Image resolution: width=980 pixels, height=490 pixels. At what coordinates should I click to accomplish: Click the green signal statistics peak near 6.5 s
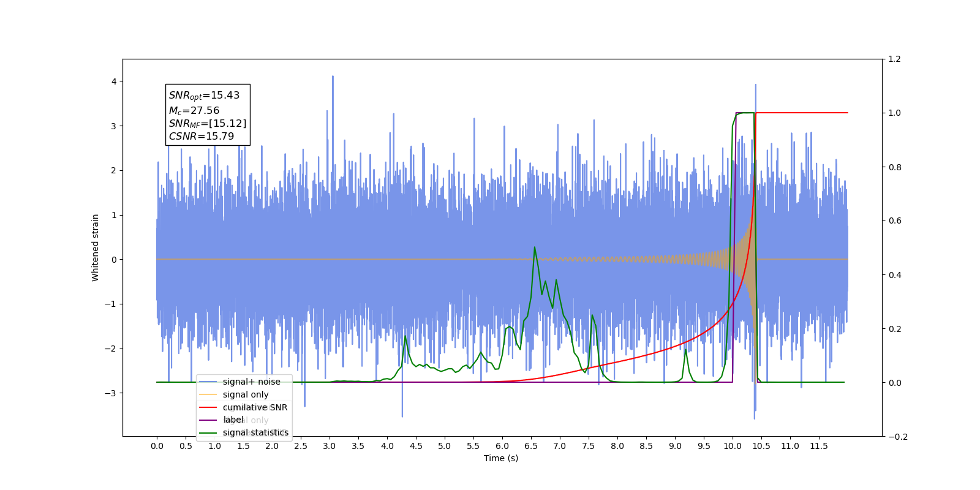535,247
